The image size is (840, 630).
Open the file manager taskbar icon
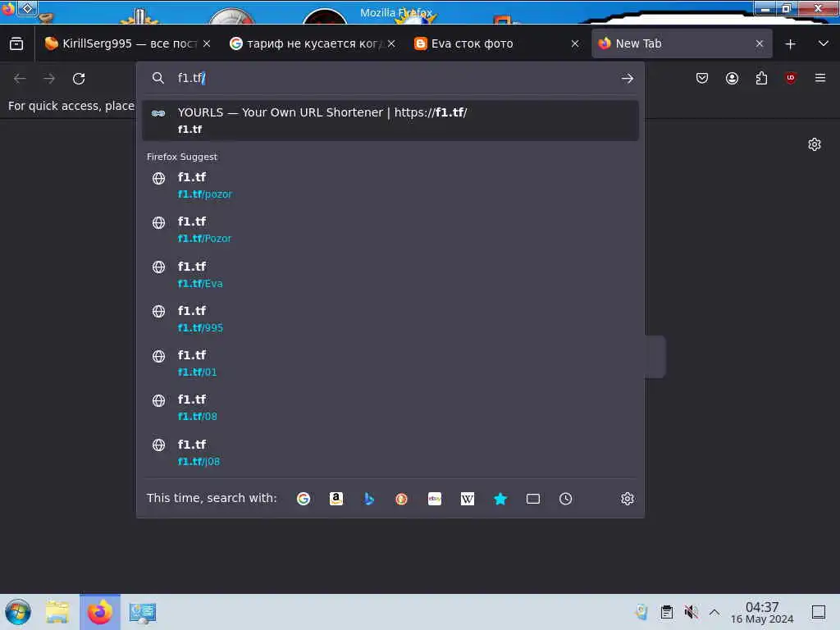click(x=57, y=612)
